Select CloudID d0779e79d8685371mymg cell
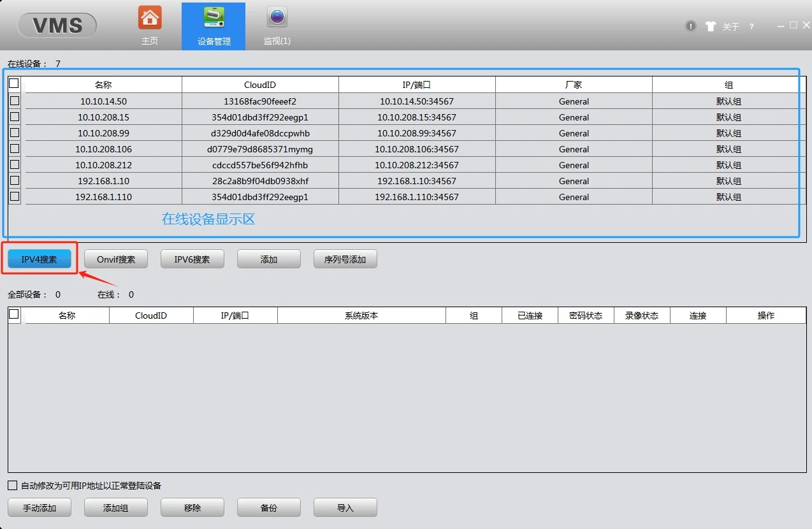This screenshot has height=529, width=812. (x=260, y=149)
